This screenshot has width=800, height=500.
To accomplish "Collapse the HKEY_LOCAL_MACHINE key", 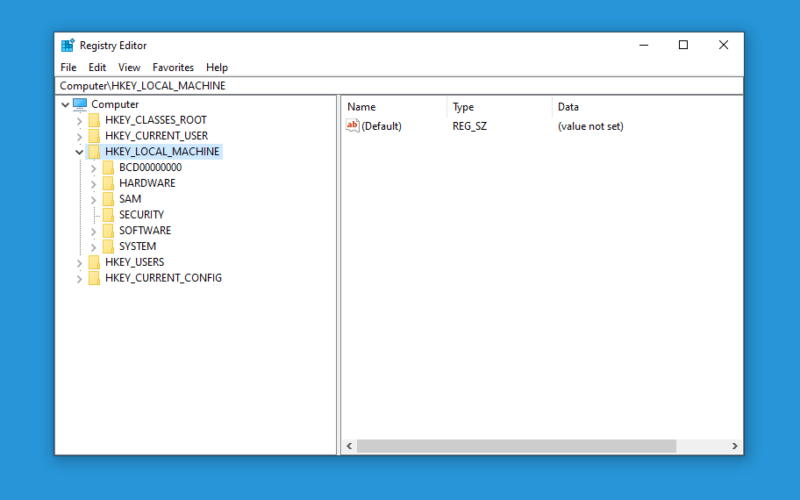I will (80, 152).
